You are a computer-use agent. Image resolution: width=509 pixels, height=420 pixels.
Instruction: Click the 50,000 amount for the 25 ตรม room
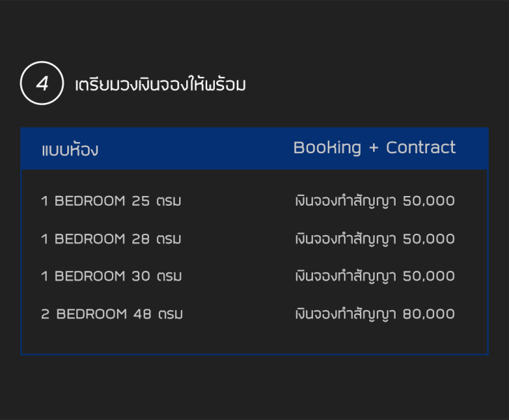click(x=429, y=202)
